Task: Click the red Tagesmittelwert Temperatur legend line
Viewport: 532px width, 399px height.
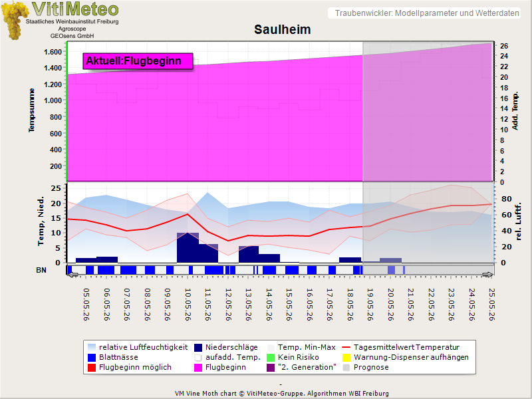Action: (x=346, y=347)
